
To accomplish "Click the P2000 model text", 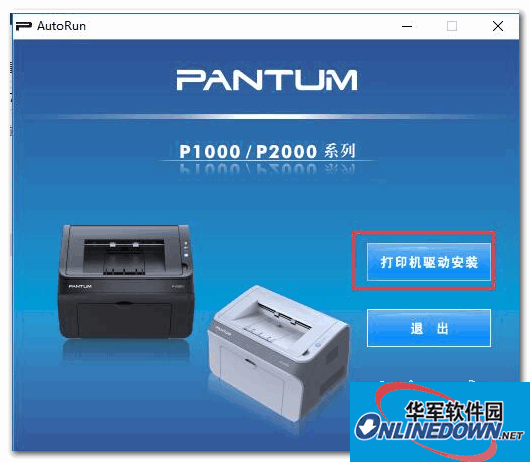I will click(x=286, y=151).
